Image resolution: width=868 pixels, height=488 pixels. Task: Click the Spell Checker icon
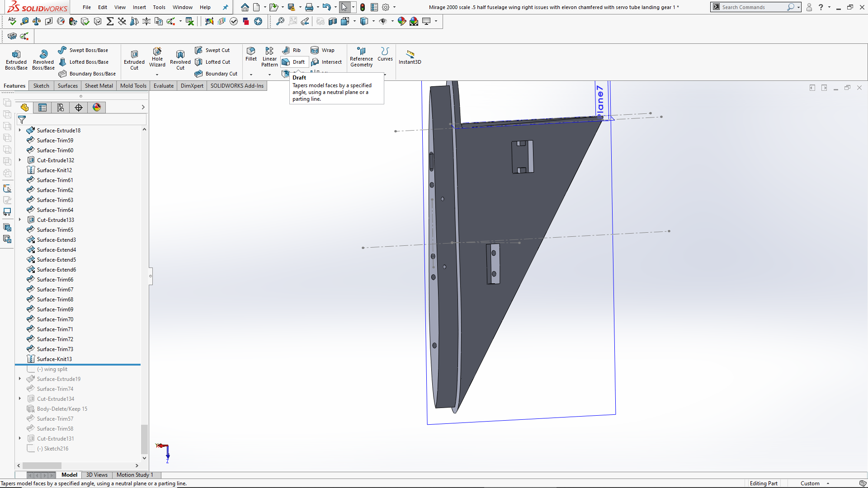pyautogui.click(x=12, y=21)
